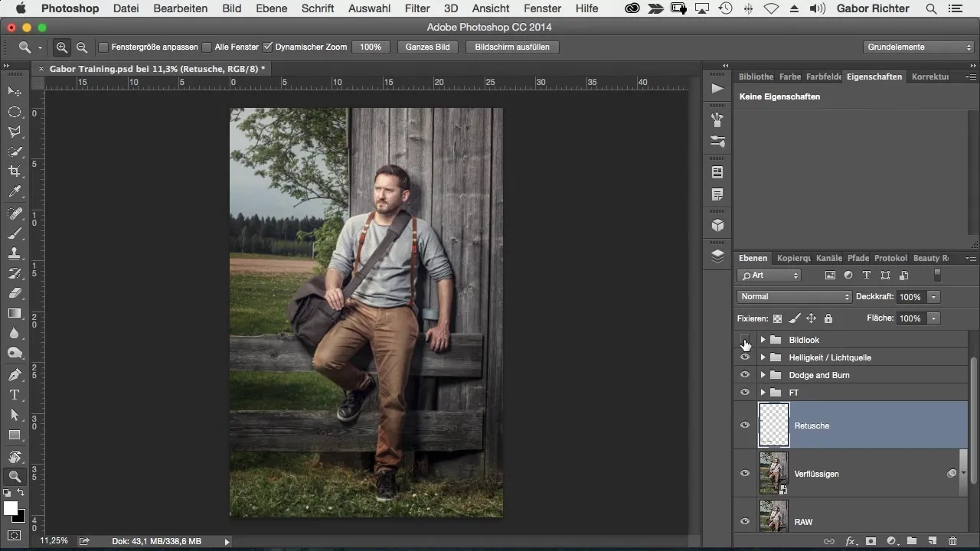Select the Brush tool
The width and height of the screenshot is (980, 551).
[15, 233]
